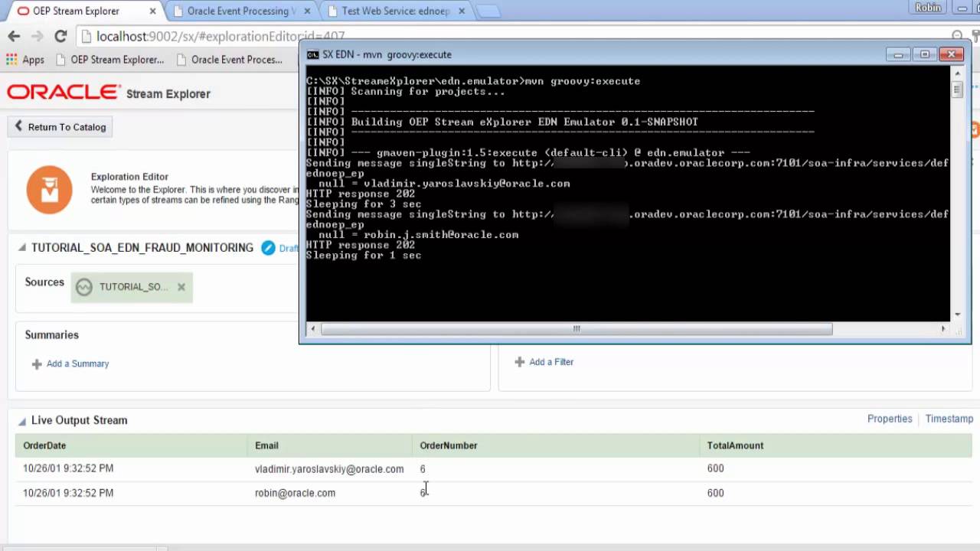The image size is (980, 551).
Task: Click the SX EDN console window icon
Action: pos(313,54)
